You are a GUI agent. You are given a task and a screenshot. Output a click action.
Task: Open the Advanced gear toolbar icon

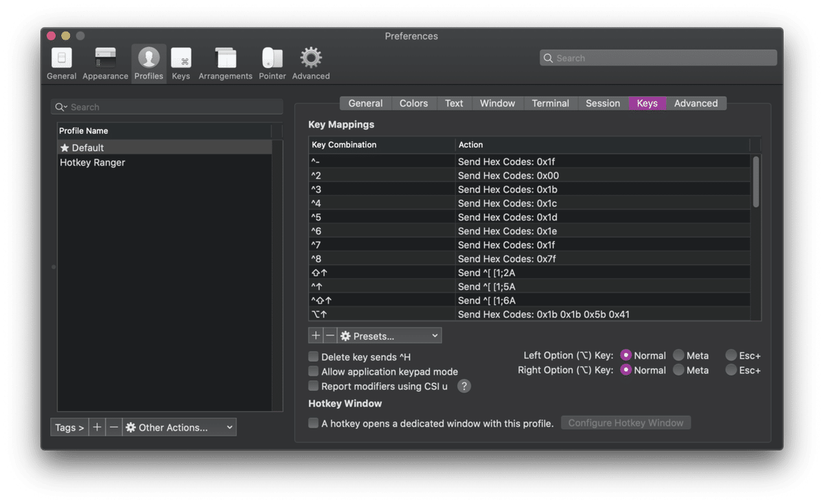[311, 65]
